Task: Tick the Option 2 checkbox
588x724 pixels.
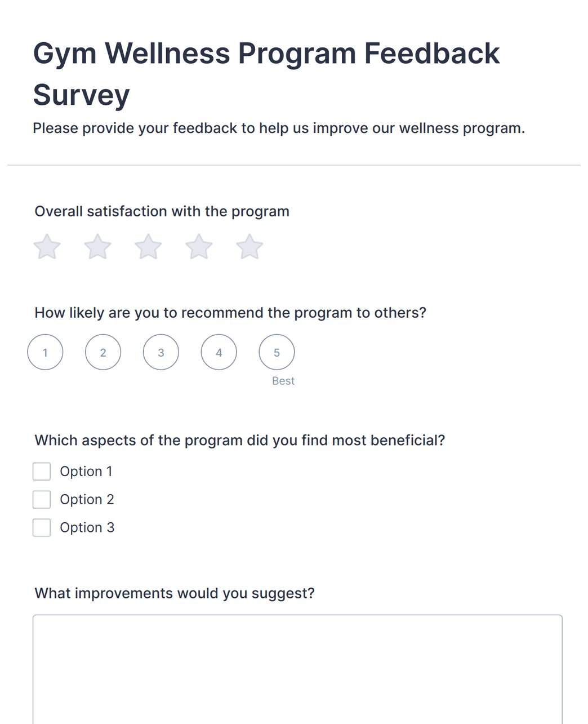Action: [x=42, y=499]
